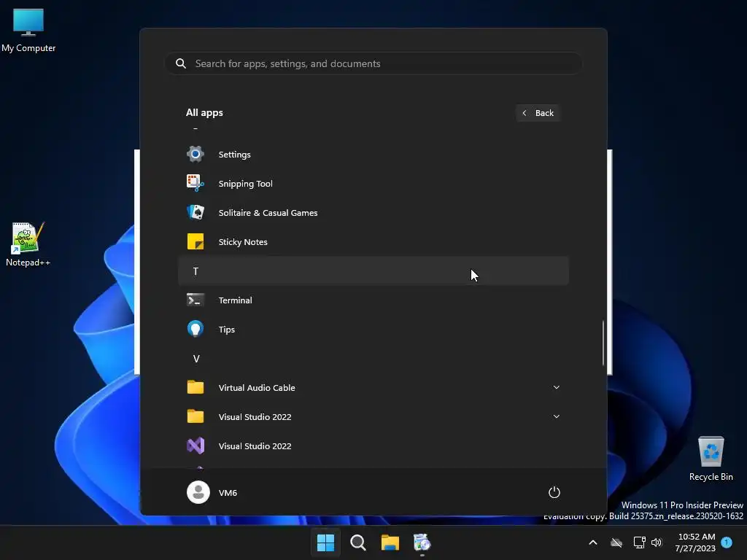Launch Snipping Tool from its scissors icon
The width and height of the screenshot is (747, 560).
[x=196, y=183]
